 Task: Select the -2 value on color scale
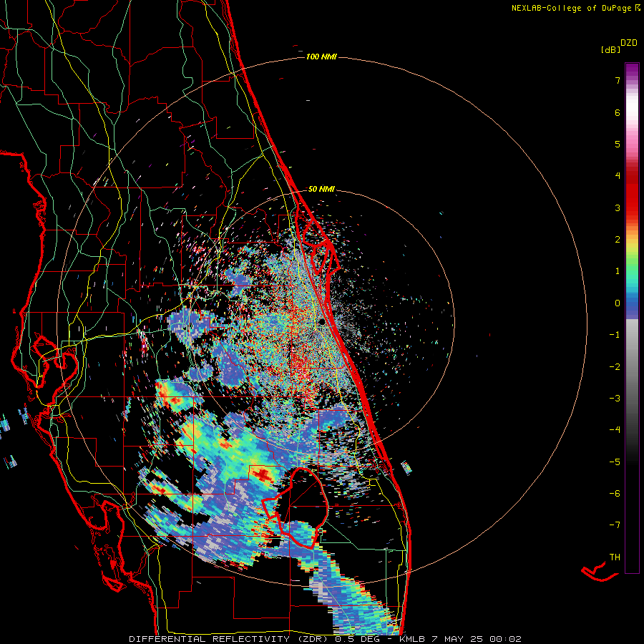click(615, 366)
